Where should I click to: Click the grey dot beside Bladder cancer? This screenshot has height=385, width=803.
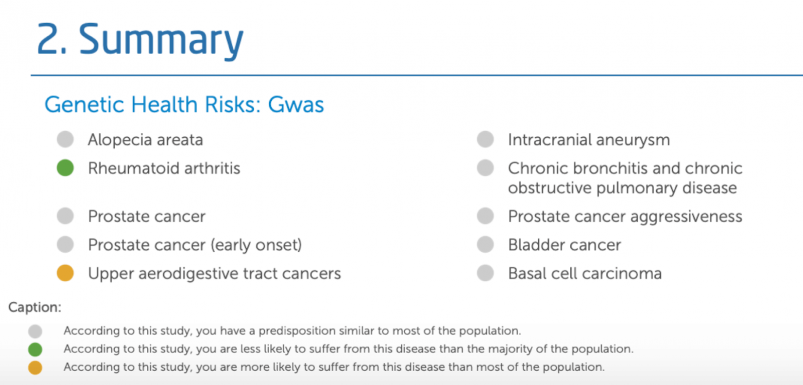click(x=485, y=245)
